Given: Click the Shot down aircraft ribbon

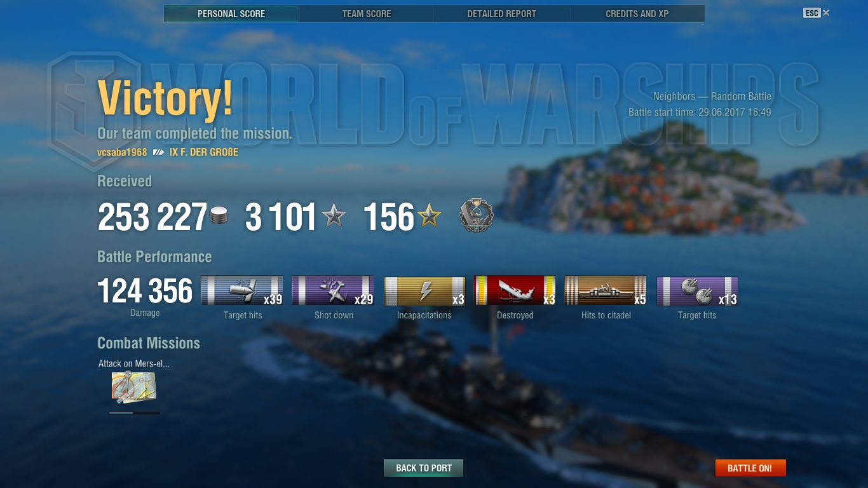Looking at the screenshot, I should pos(333,290).
